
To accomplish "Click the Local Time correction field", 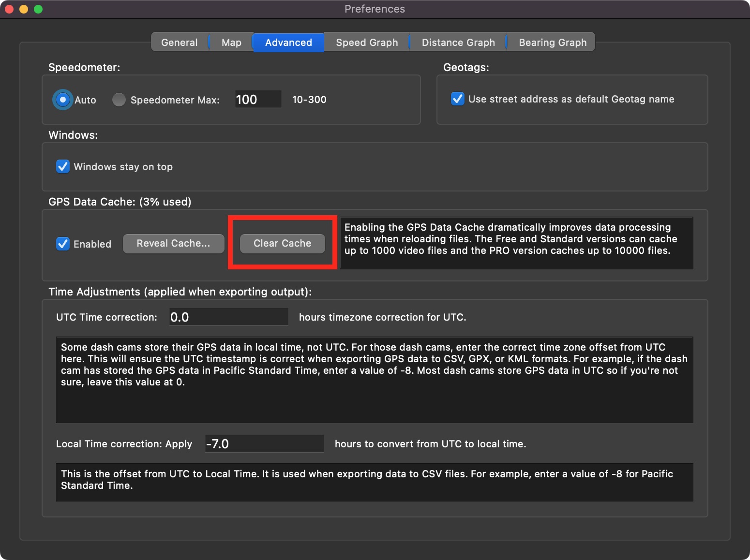I will 264,443.
